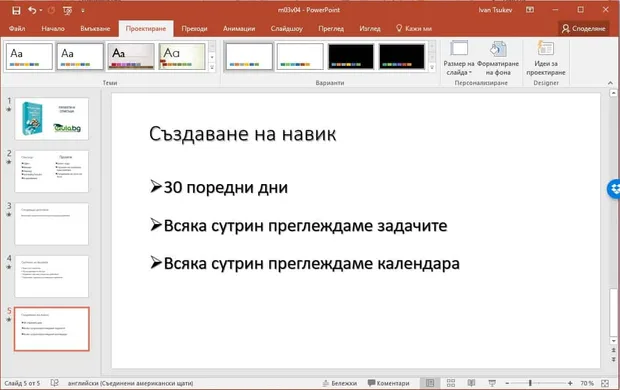620x390 pixels.
Task: Apply the first white Office theme
Action: coord(29,57)
